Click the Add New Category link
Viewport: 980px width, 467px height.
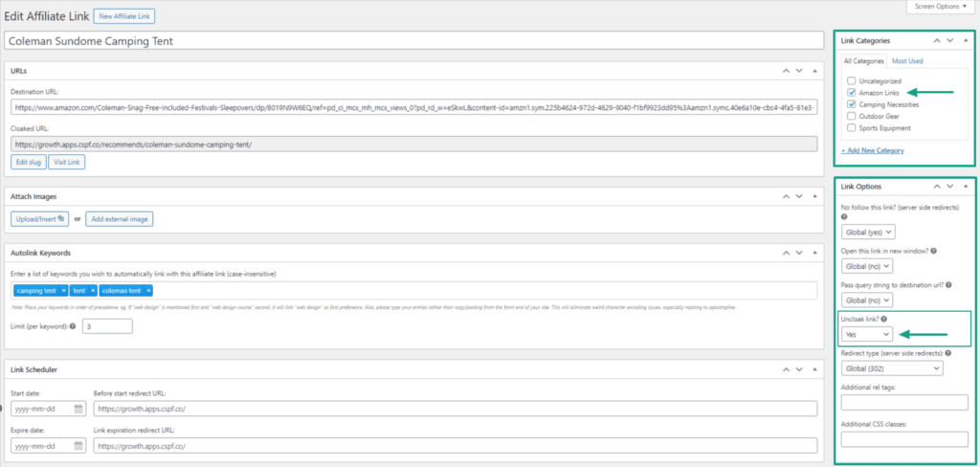(x=872, y=150)
